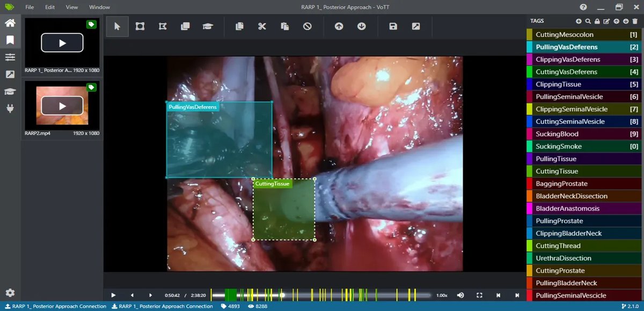Move the selected tag up in the list

616,21
